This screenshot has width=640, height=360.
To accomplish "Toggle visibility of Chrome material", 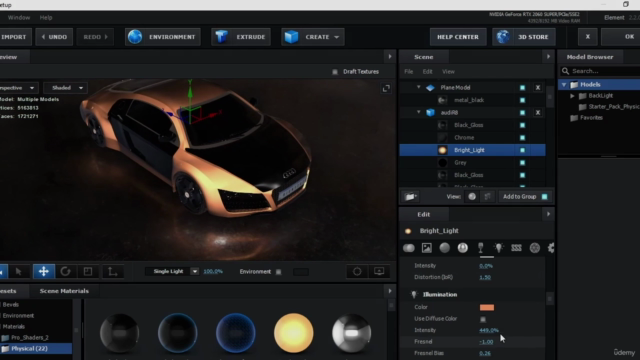I will pyautogui.click(x=522, y=138).
